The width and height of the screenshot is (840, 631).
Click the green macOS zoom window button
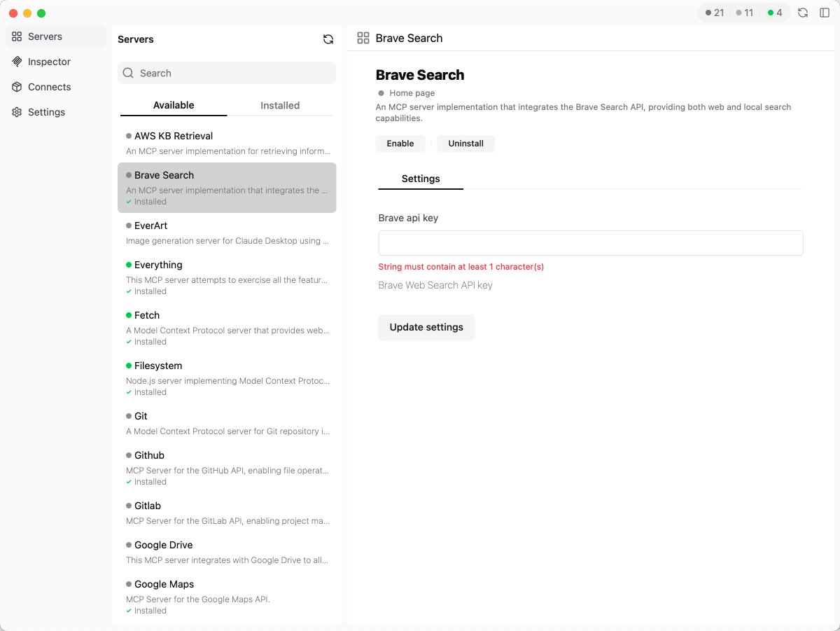pyautogui.click(x=41, y=13)
